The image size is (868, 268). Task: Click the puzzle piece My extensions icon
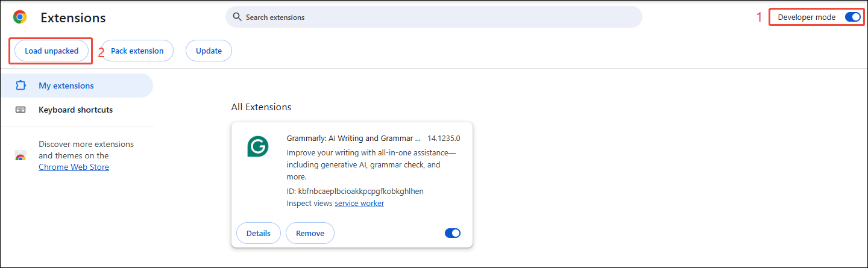20,86
